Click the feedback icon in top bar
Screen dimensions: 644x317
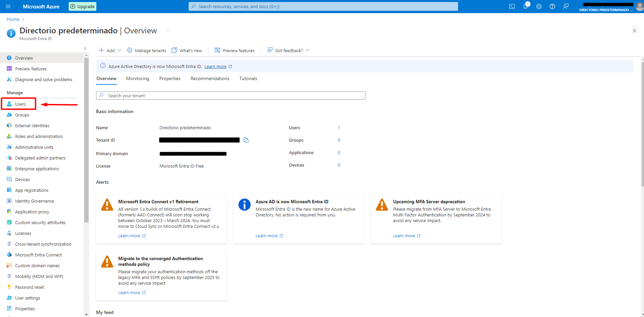[x=566, y=6]
